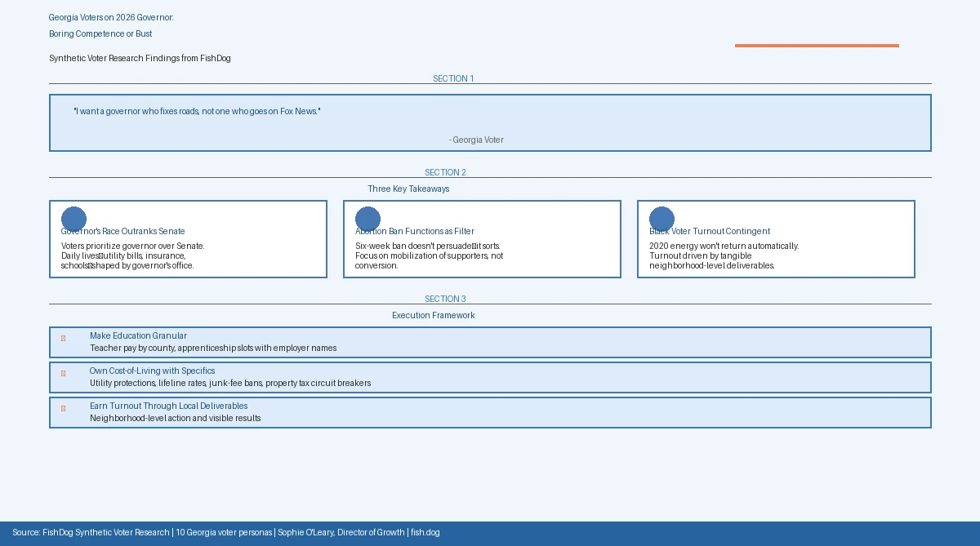980x546 pixels.
Task: Click heading 'Black Voter Turnout Contingent'
Action: 710,231
